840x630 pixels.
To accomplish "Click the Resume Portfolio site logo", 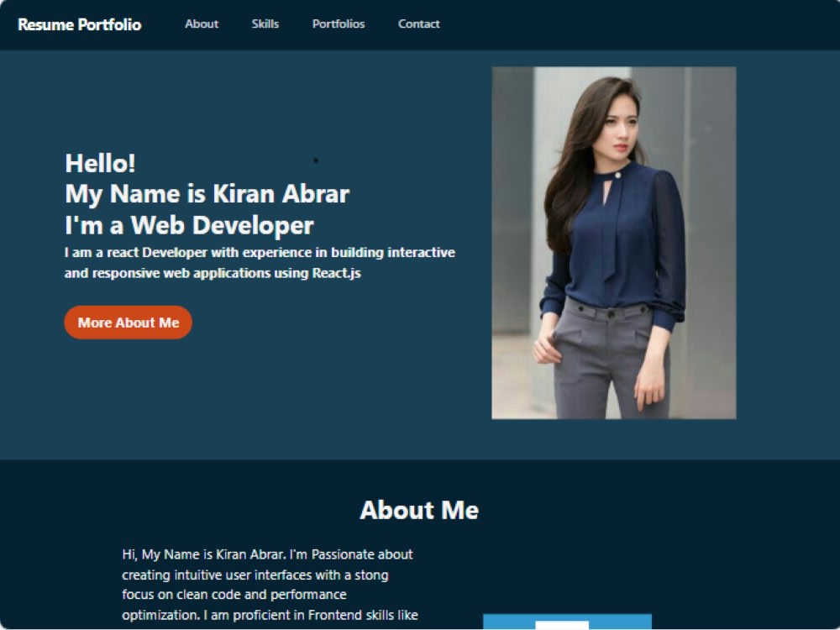I will [x=79, y=24].
